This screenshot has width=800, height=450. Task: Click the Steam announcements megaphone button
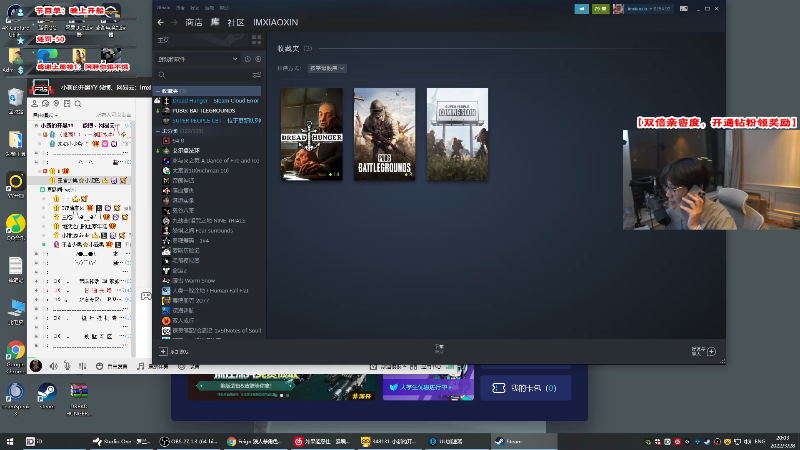tap(582, 9)
